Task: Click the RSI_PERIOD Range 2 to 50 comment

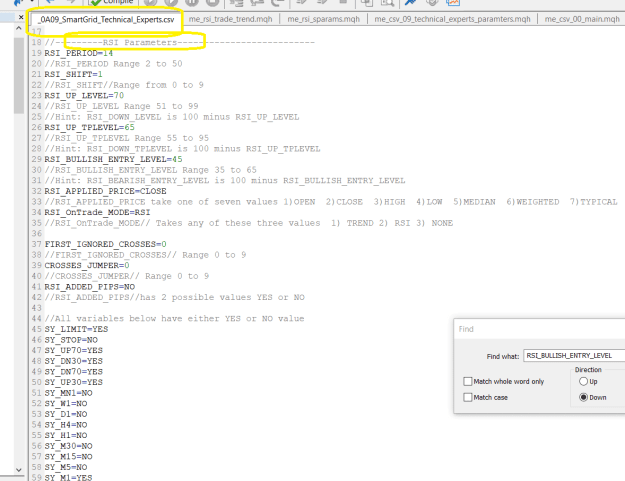Action: [x=113, y=64]
